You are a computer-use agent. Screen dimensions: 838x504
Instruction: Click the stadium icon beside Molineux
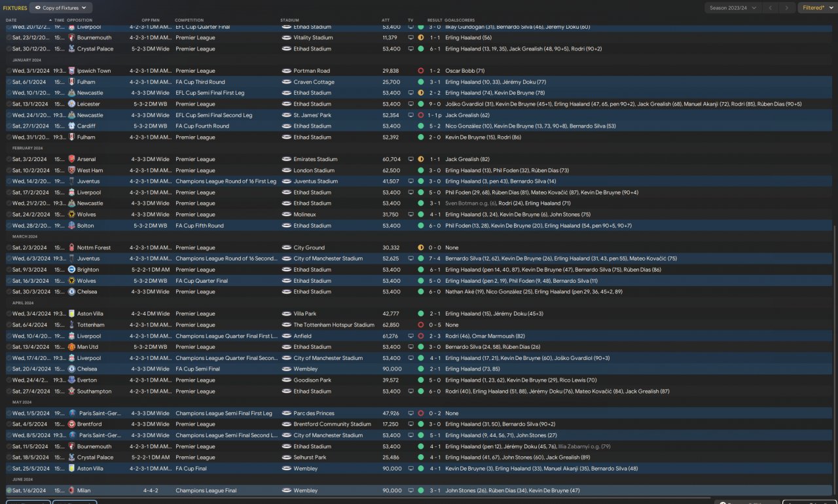click(286, 215)
